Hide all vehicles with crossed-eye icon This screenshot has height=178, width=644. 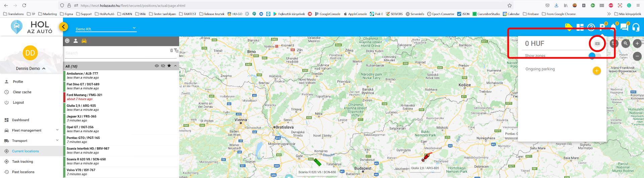[x=163, y=66]
